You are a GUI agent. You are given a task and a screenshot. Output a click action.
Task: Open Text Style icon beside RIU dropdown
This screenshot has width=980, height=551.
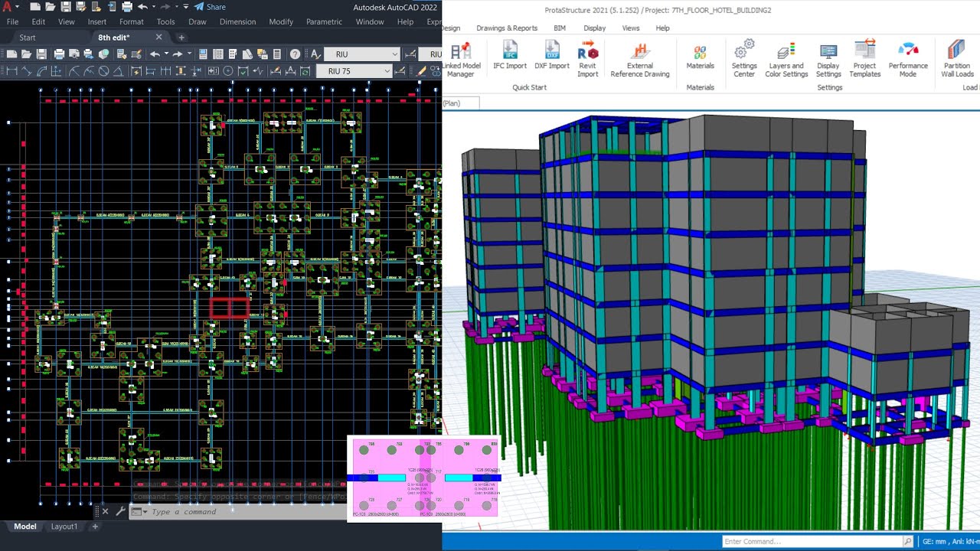[x=315, y=54]
